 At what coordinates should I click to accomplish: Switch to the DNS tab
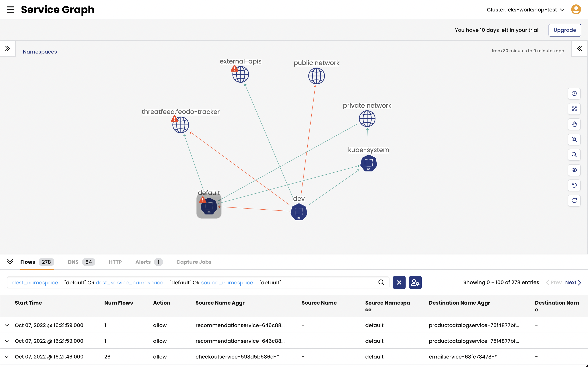click(81, 262)
